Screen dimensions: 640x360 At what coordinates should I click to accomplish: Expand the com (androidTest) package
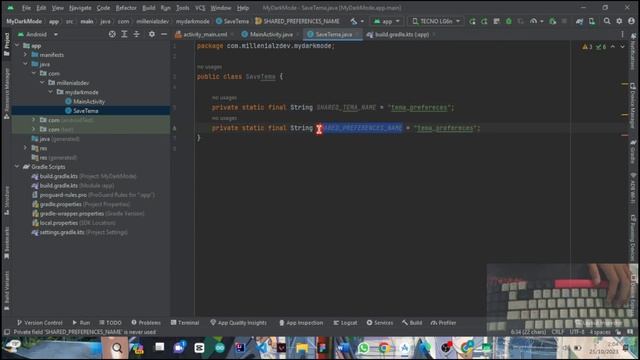pos(34,120)
